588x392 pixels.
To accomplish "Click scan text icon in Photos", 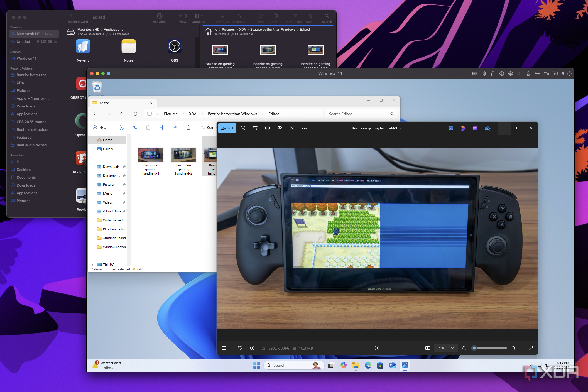I will coord(377,348).
